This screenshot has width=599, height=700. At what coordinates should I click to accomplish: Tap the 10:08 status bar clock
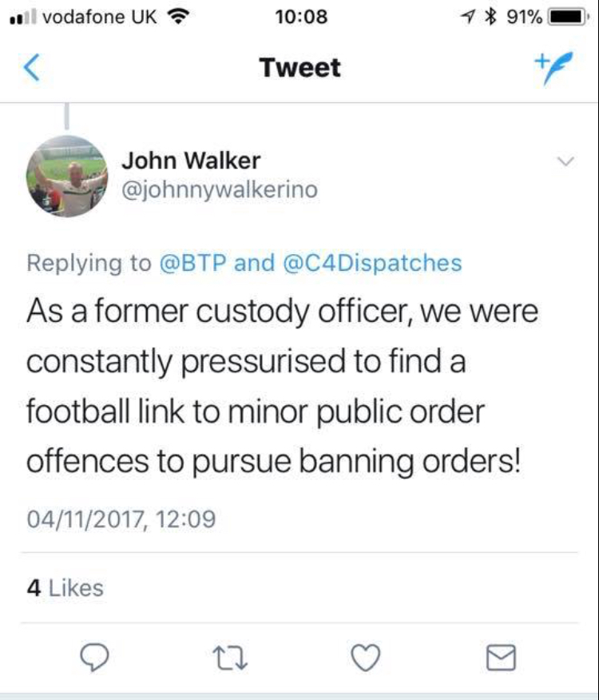coord(301,17)
